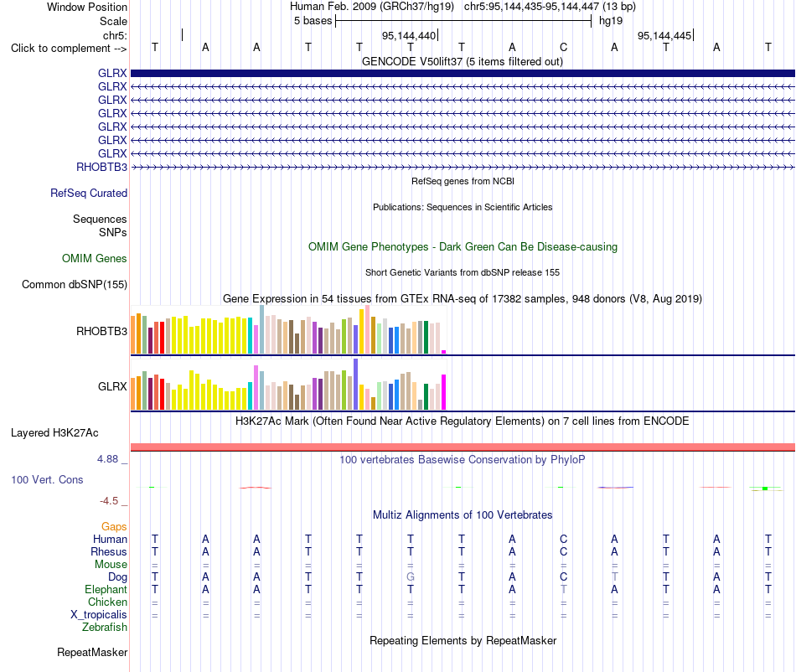Click the G mismatch base in the Dog row
The image size is (796, 672).
click(411, 577)
